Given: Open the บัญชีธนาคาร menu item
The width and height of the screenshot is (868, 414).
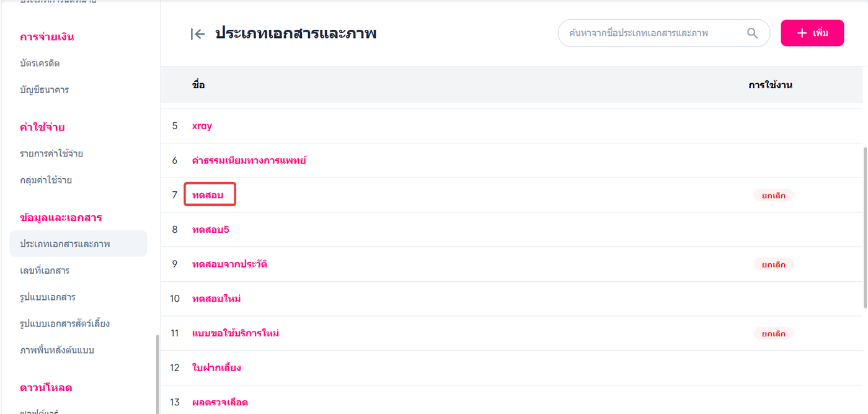Looking at the screenshot, I should pyautogui.click(x=44, y=90).
